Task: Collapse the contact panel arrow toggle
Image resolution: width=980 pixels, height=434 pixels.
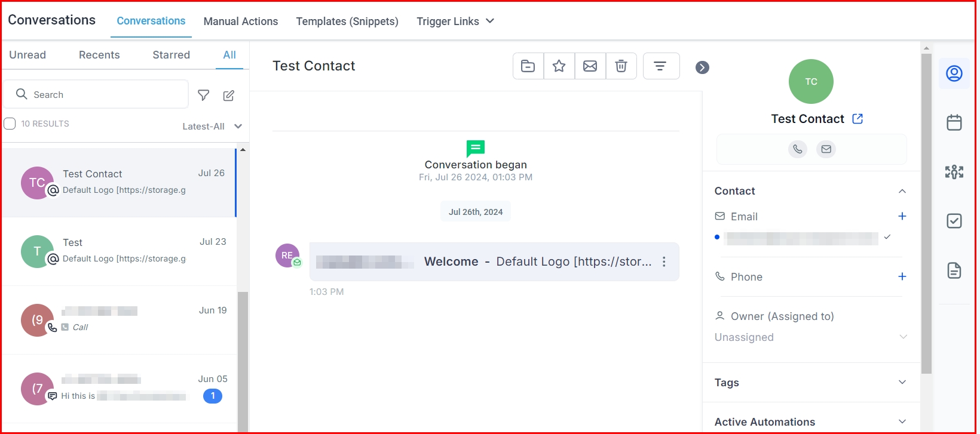Action: (703, 67)
